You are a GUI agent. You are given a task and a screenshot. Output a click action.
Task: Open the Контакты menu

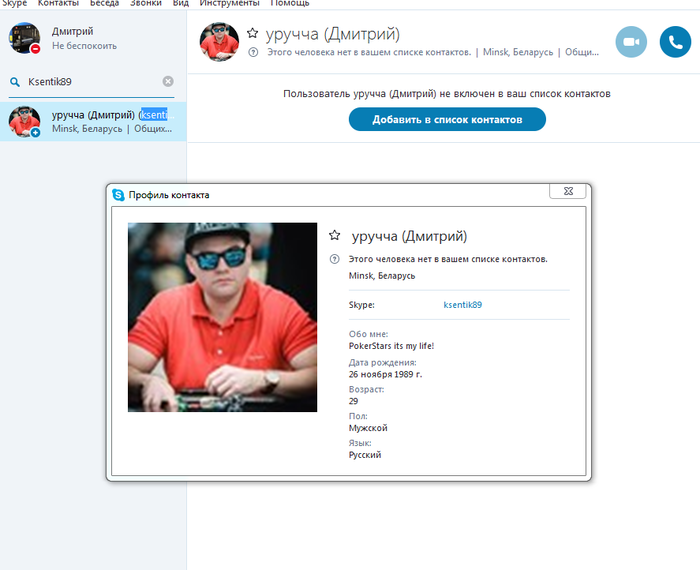click(x=58, y=3)
